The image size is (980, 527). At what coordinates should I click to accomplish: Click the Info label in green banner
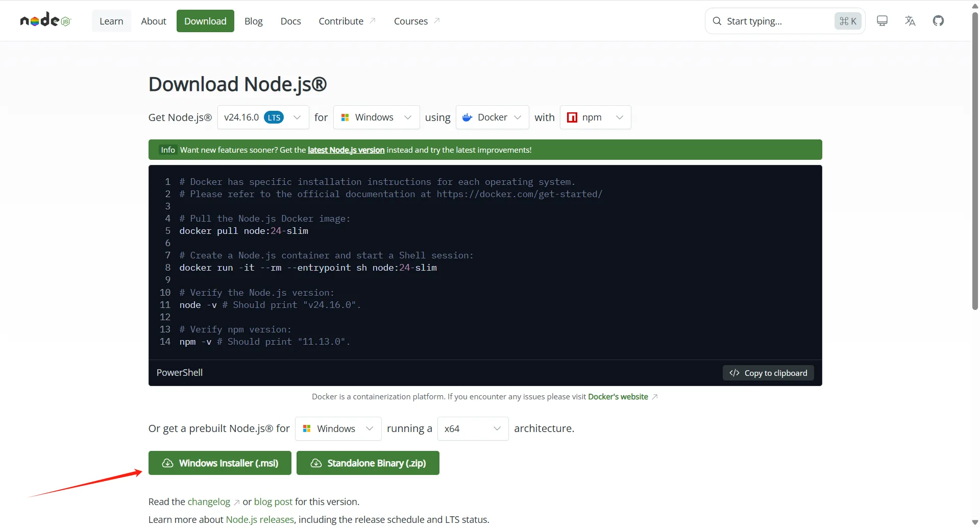(x=168, y=150)
